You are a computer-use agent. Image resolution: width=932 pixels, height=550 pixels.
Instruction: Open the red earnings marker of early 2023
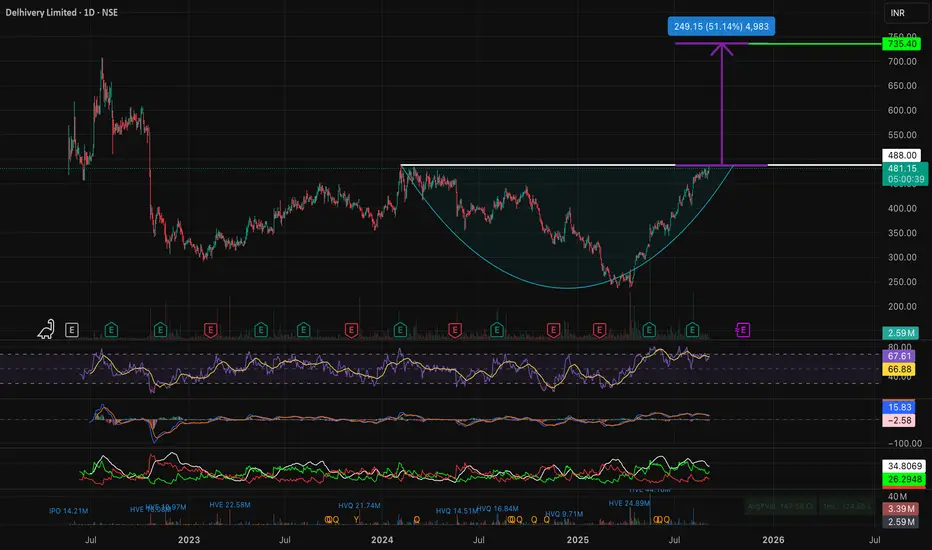pyautogui.click(x=210, y=329)
